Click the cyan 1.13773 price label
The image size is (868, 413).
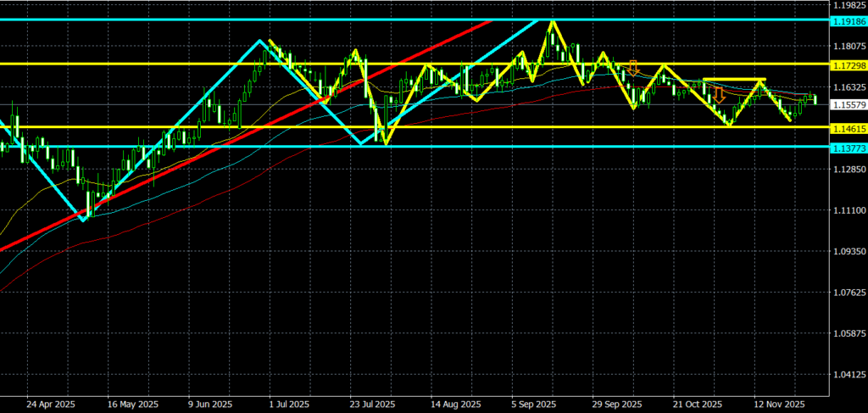pyautogui.click(x=847, y=147)
